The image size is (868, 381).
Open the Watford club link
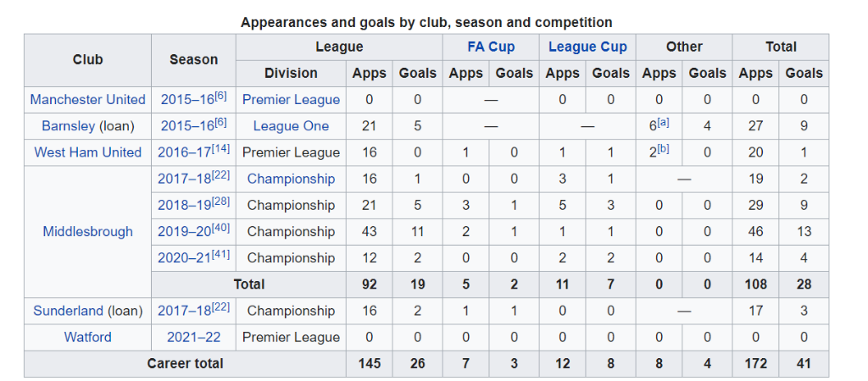[x=87, y=337]
